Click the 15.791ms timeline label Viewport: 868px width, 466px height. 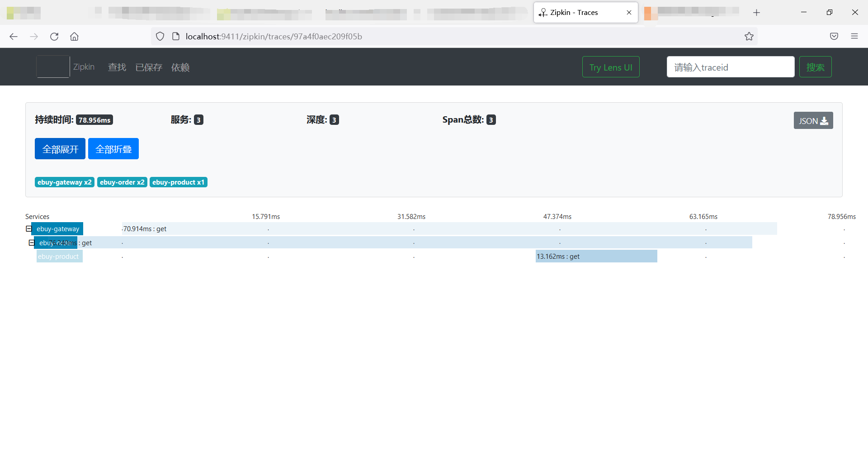coord(266,217)
